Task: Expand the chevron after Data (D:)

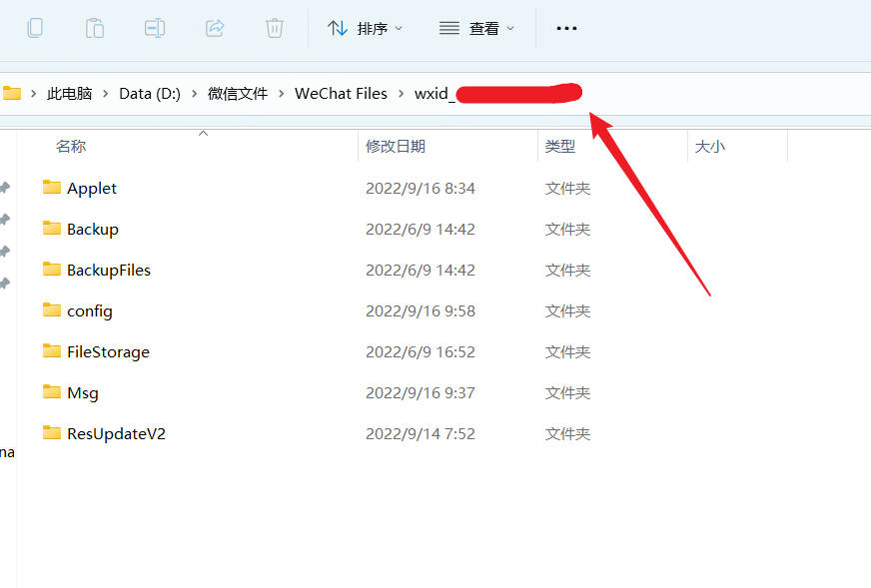Action: pyautogui.click(x=194, y=94)
